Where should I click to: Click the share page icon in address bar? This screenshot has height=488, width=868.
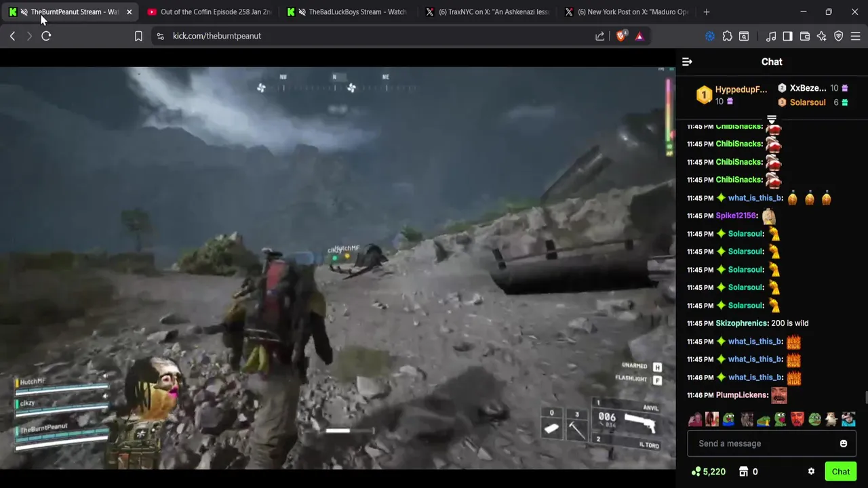(600, 36)
